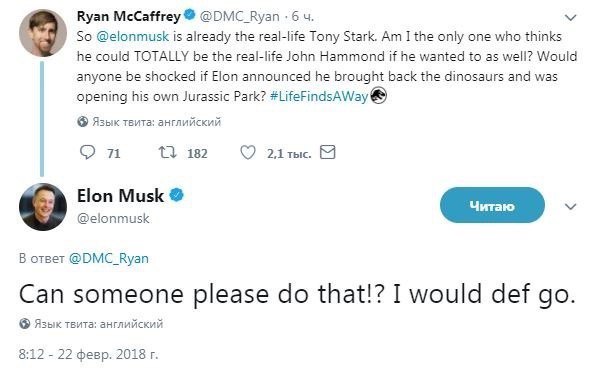Click Язык твита: английский under first tweet

click(x=157, y=122)
